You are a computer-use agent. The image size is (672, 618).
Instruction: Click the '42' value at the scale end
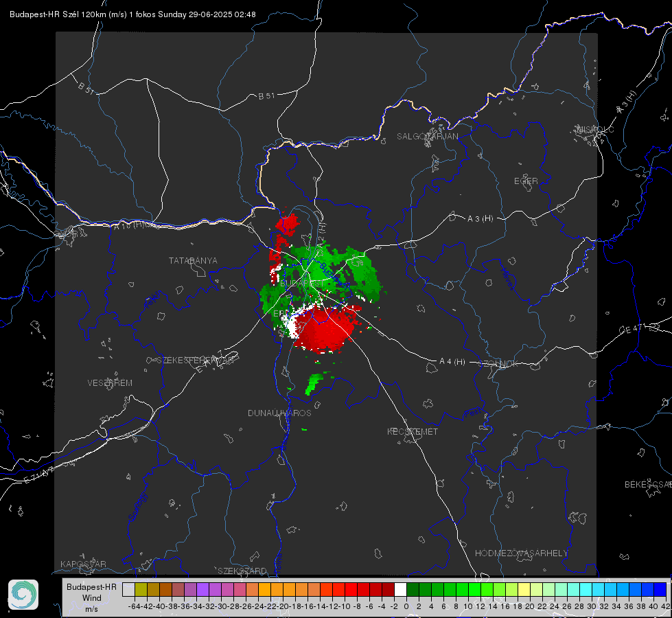[666, 606]
